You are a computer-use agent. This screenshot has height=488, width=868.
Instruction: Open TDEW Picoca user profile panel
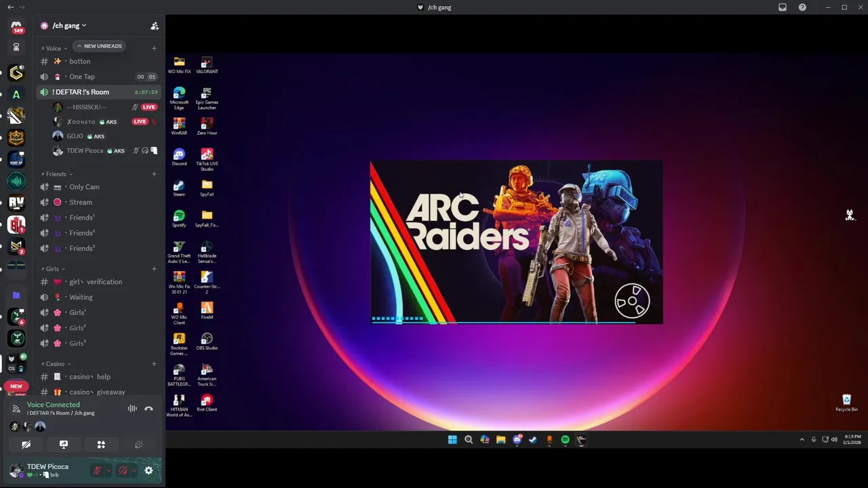47,470
